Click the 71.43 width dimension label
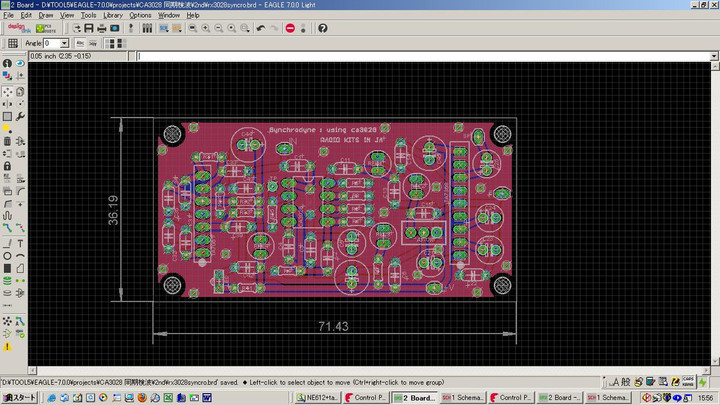Image resolution: width=720 pixels, height=405 pixels. click(x=333, y=327)
